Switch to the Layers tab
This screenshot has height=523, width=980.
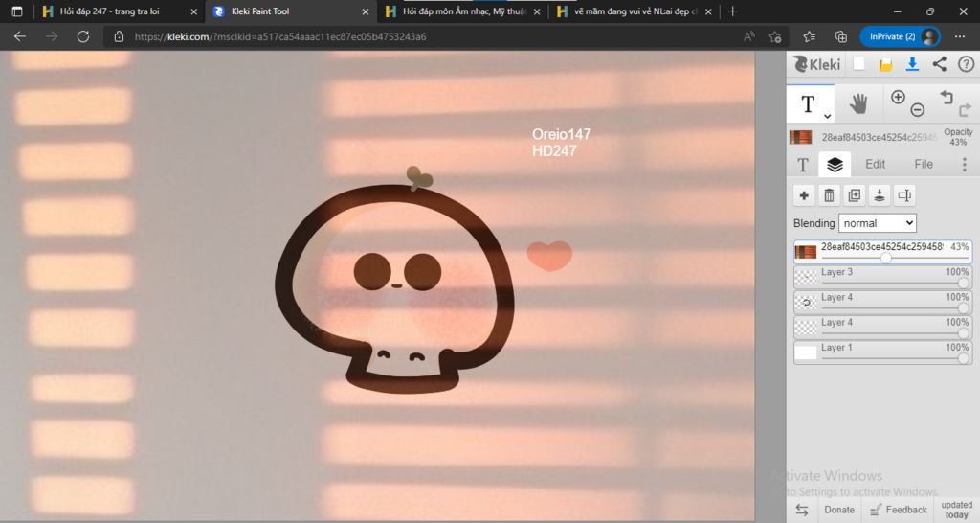[835, 165]
